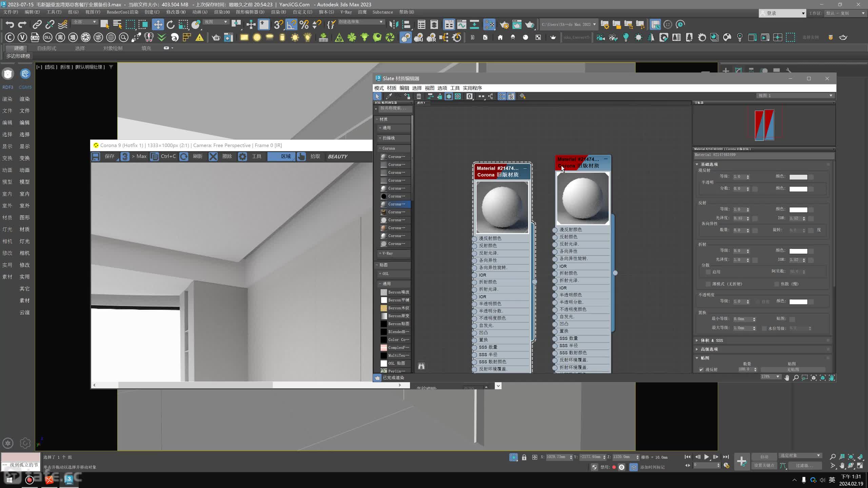868x488 pixels.
Task: Click the 按名称搜索 search field
Action: 395,108
